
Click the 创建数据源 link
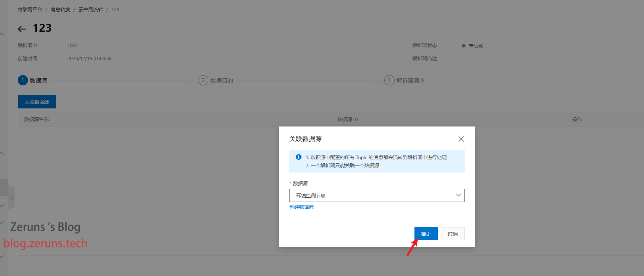click(x=301, y=207)
